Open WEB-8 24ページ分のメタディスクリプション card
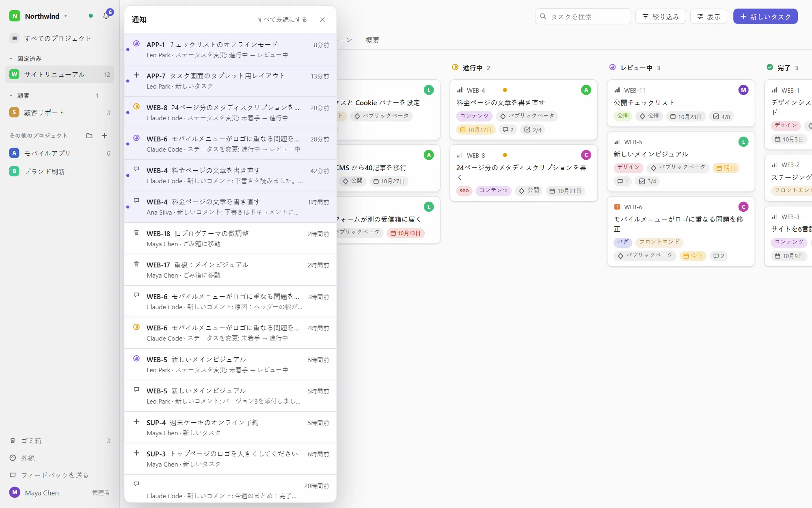The width and height of the screenshot is (812, 508). 523,173
